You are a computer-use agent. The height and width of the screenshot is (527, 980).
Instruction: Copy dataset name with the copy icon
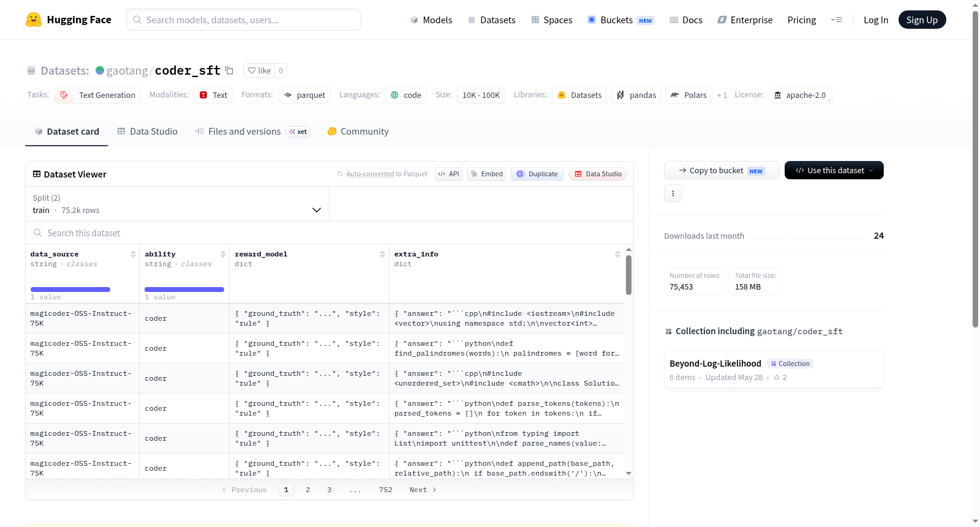point(229,70)
